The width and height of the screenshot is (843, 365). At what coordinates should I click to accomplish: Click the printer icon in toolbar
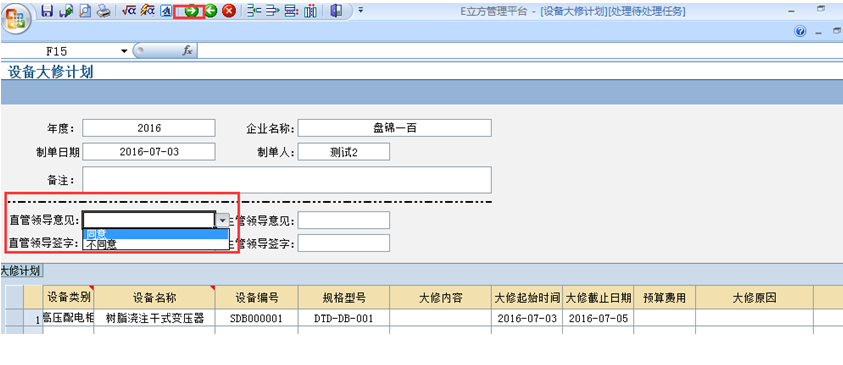[x=103, y=11]
